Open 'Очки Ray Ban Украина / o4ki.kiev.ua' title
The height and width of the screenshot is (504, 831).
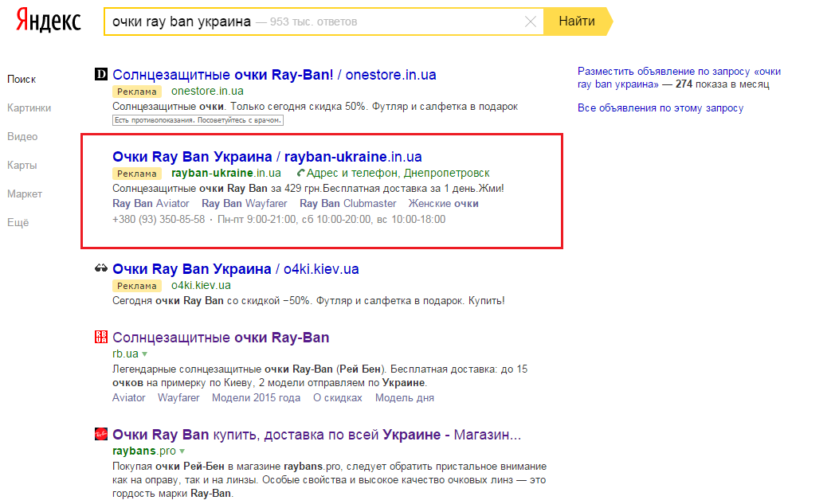click(x=235, y=269)
